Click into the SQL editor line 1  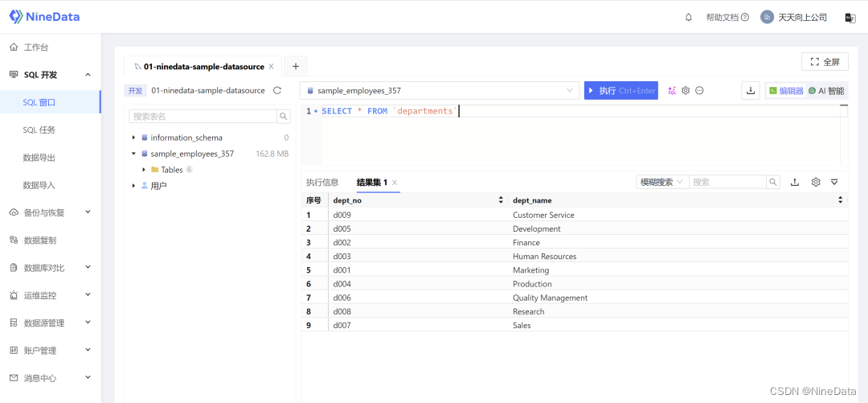pyautogui.click(x=580, y=112)
